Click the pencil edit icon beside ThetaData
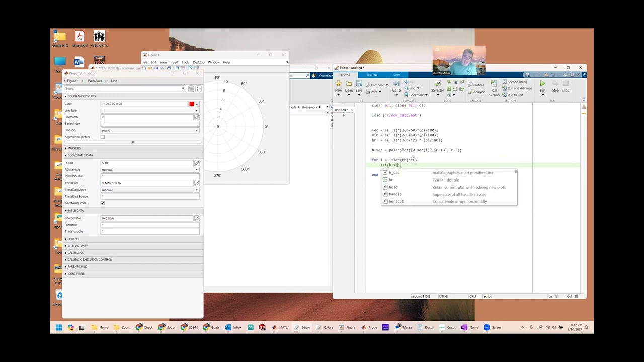The image size is (644, 362). 197,183
